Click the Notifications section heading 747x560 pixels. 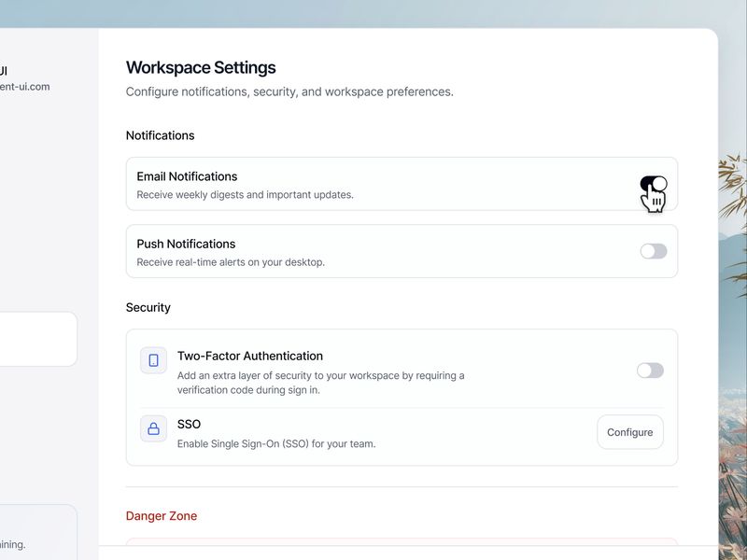[160, 135]
